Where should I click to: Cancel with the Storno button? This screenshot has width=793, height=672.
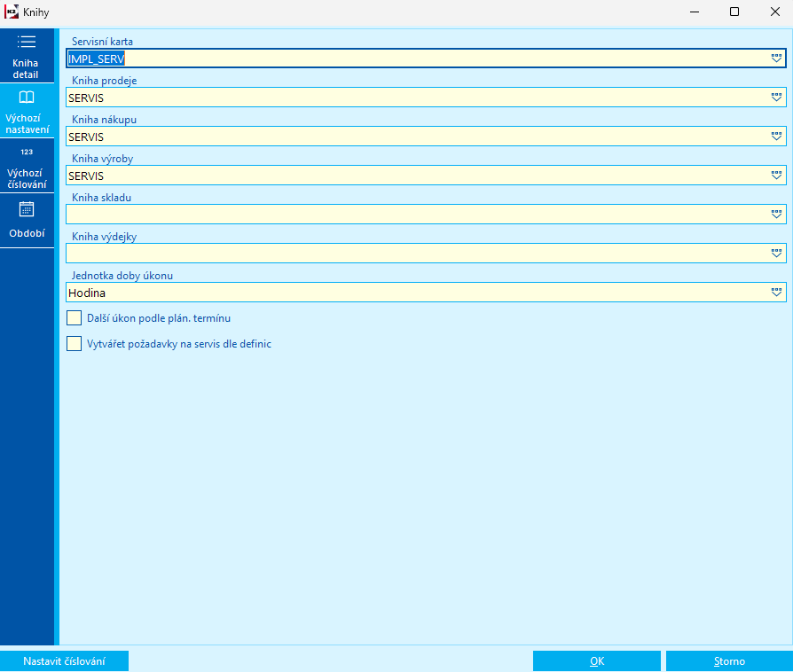[729, 661]
